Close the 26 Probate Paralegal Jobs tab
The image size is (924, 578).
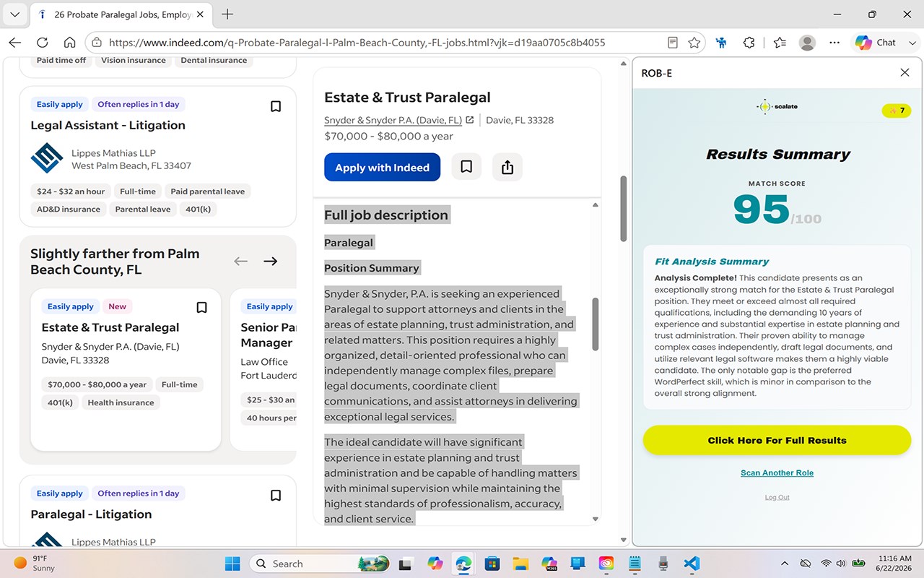201,14
